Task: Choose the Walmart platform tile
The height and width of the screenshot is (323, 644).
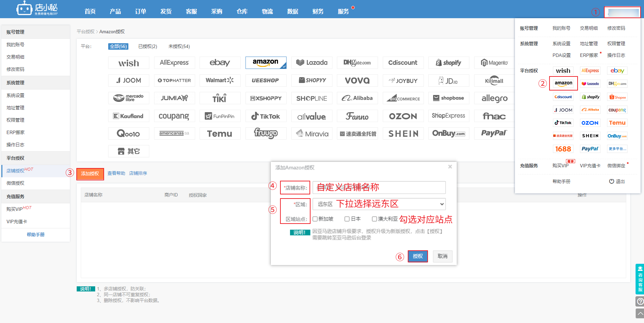Action: (x=220, y=81)
